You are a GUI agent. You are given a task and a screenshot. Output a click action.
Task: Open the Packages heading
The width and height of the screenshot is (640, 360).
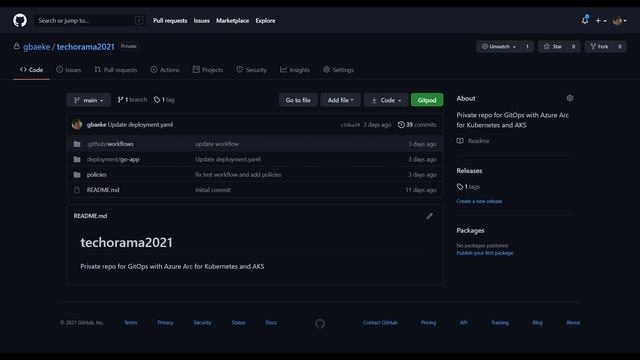coord(471,230)
